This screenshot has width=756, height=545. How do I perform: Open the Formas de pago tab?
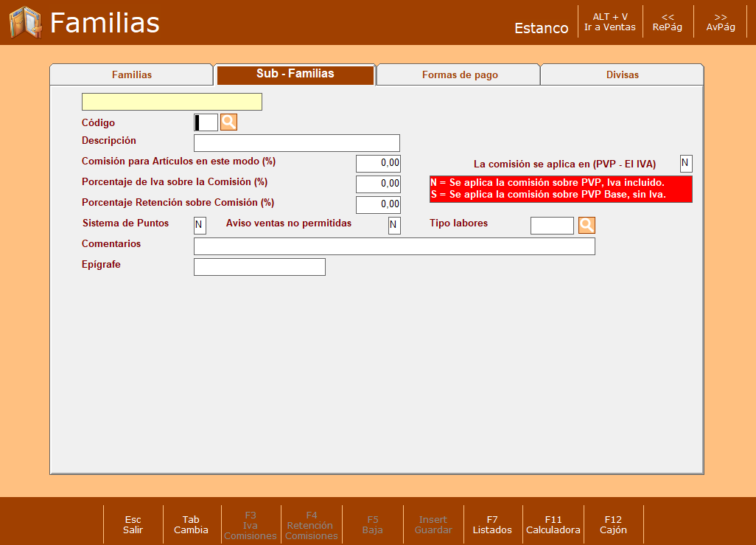pyautogui.click(x=460, y=74)
